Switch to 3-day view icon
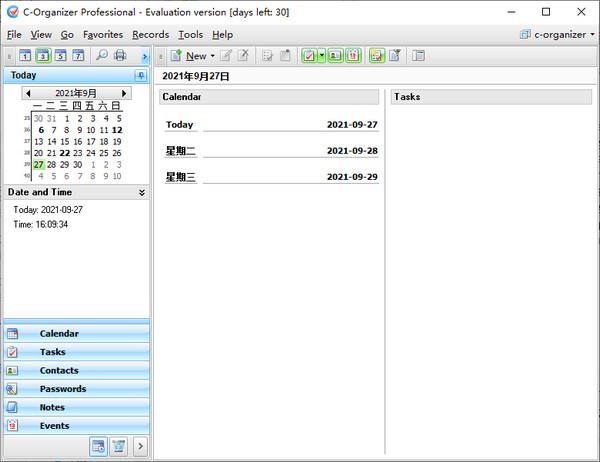Viewport: 600px width, 462px height. tap(43, 56)
